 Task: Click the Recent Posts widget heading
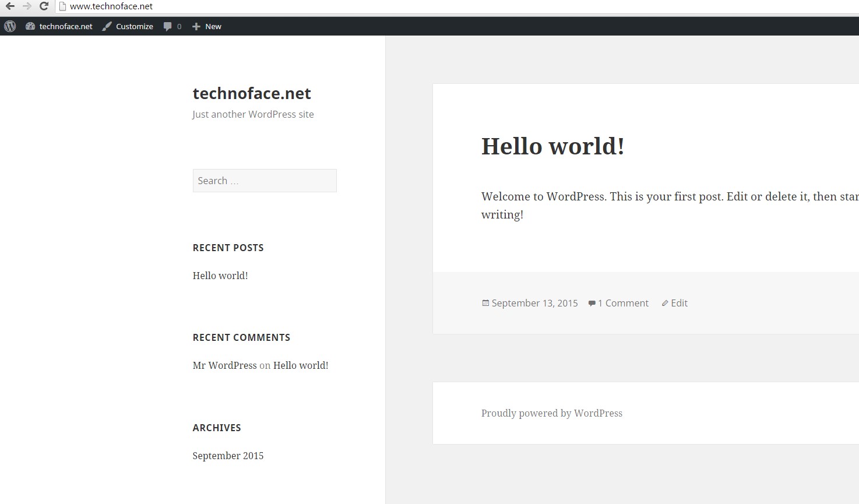pyautogui.click(x=228, y=248)
